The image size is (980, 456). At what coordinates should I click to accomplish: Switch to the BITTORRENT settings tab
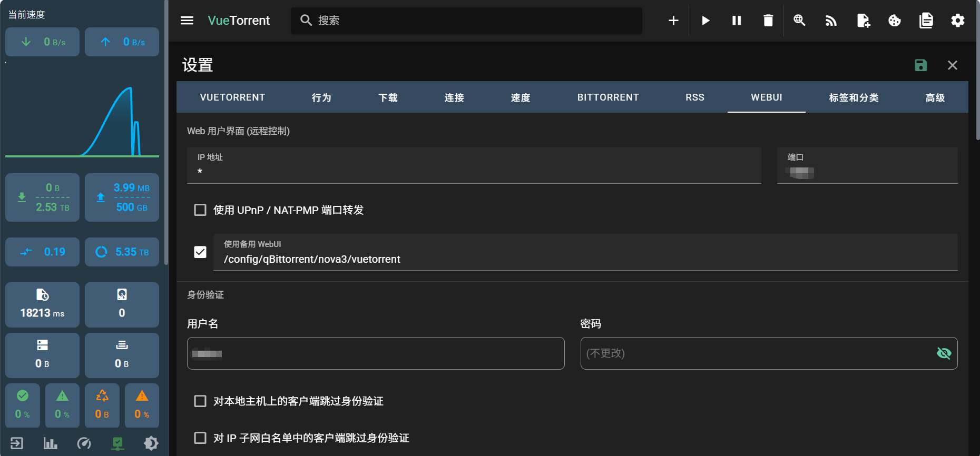607,97
